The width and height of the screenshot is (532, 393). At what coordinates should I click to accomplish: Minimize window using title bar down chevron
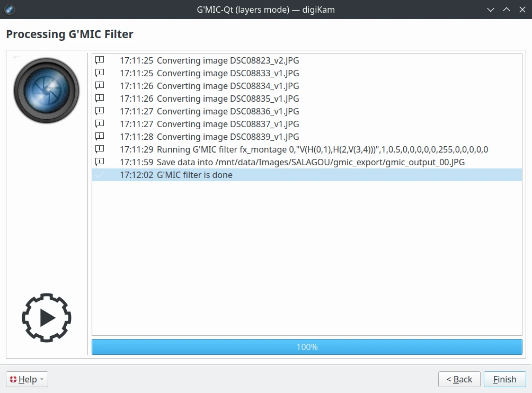point(491,10)
